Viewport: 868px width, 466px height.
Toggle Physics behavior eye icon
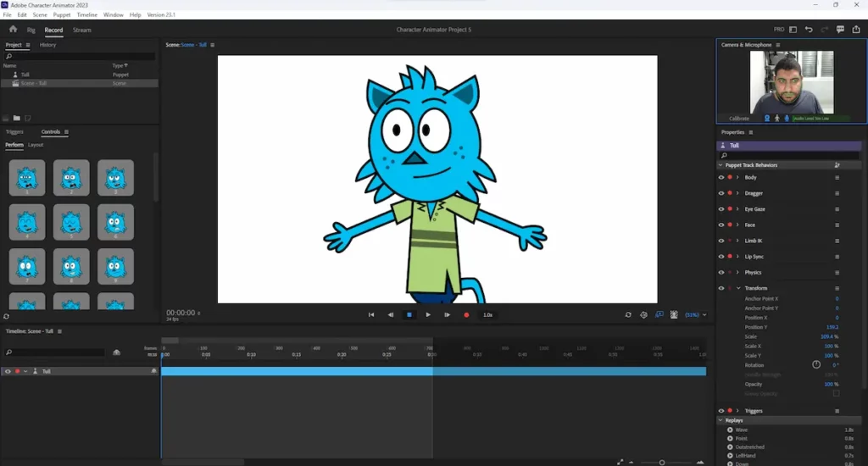(721, 272)
